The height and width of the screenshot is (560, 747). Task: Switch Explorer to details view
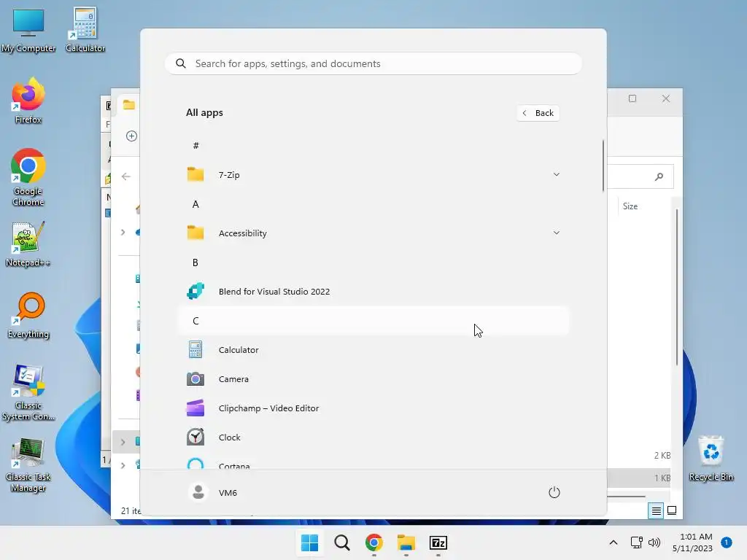click(656, 510)
